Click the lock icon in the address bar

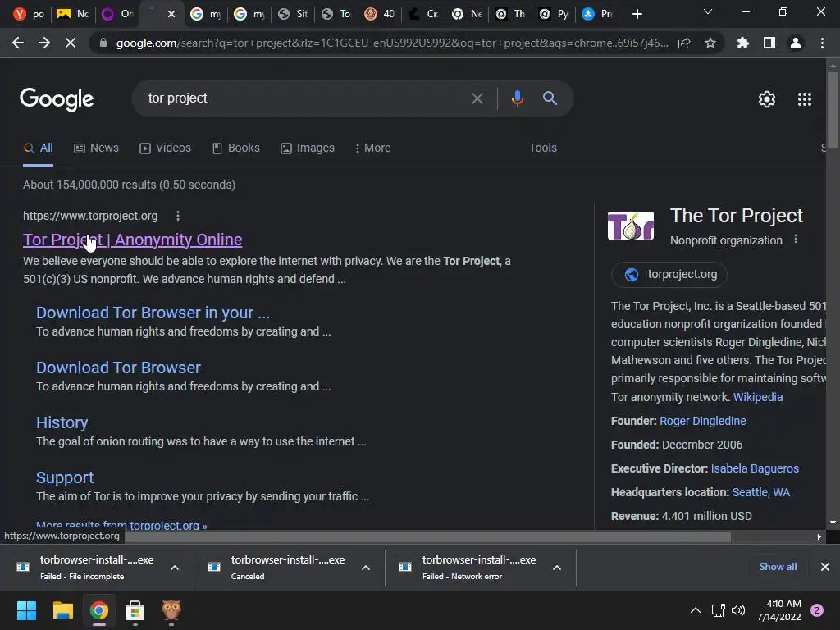(x=103, y=43)
